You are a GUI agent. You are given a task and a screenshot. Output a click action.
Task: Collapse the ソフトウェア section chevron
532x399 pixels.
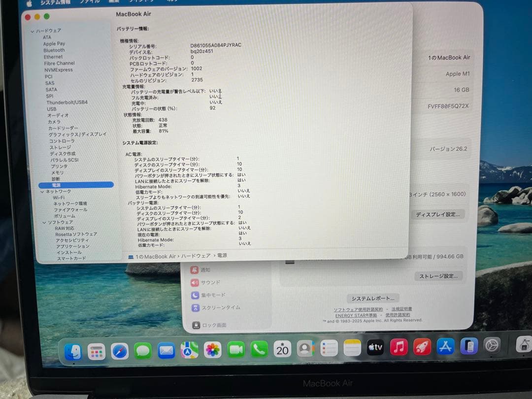44,223
